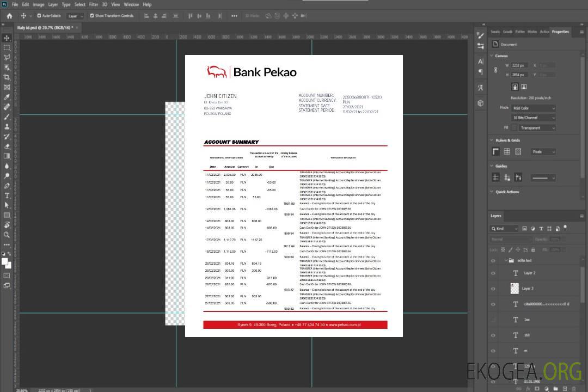The height and width of the screenshot is (392, 588).
Task: Select the Horizontal Type tool
Action: pyautogui.click(x=7, y=195)
